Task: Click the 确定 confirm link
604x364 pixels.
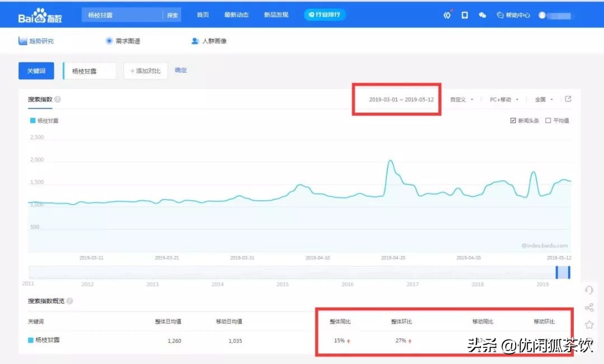Action: [x=181, y=70]
